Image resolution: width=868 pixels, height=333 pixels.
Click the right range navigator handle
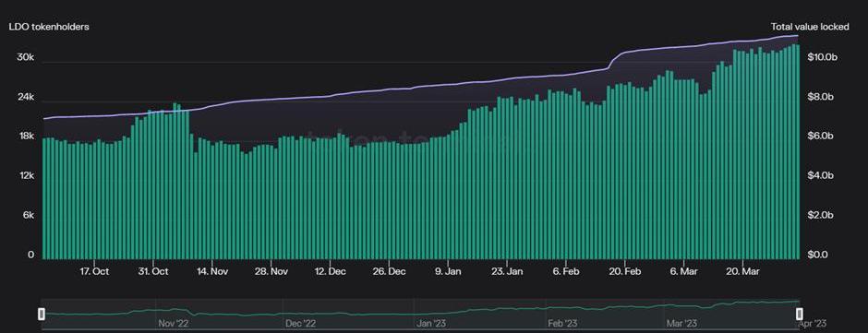800,314
